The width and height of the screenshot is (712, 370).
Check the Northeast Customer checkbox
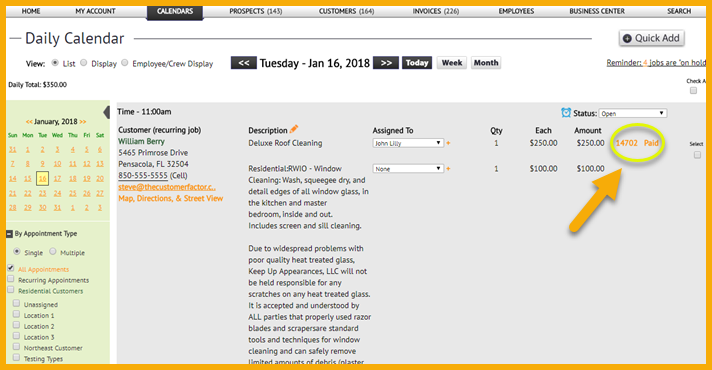(16, 347)
